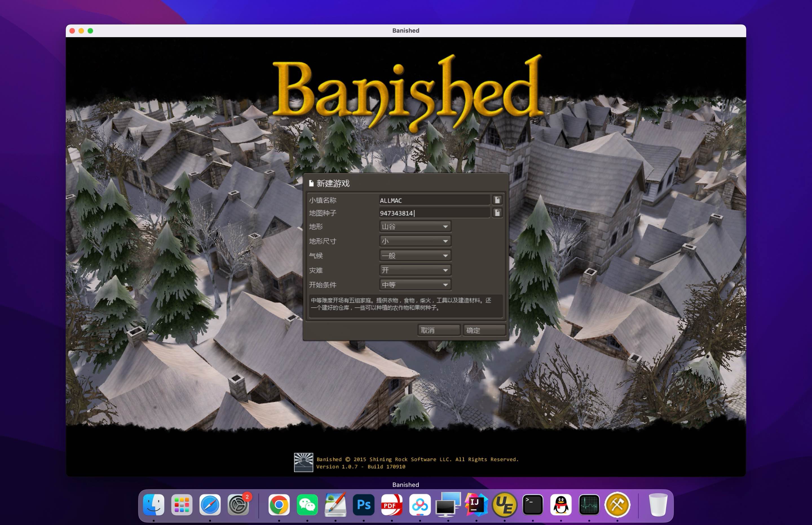Open the 气候 dropdown showing 一般
The image size is (812, 525).
(415, 256)
